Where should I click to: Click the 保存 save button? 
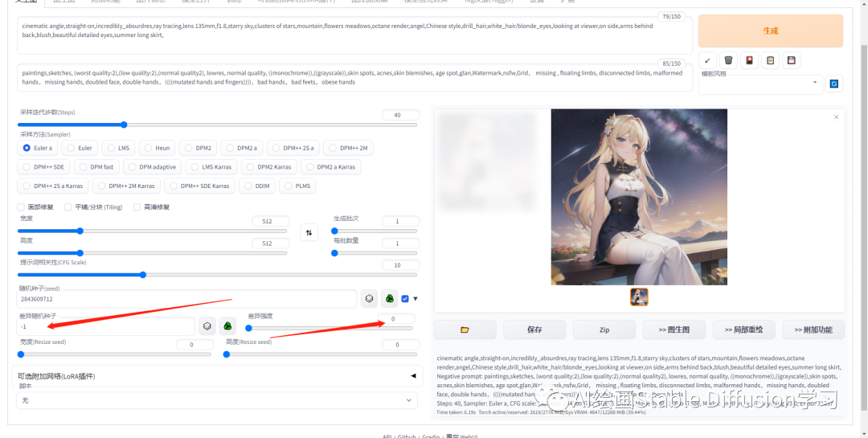534,330
